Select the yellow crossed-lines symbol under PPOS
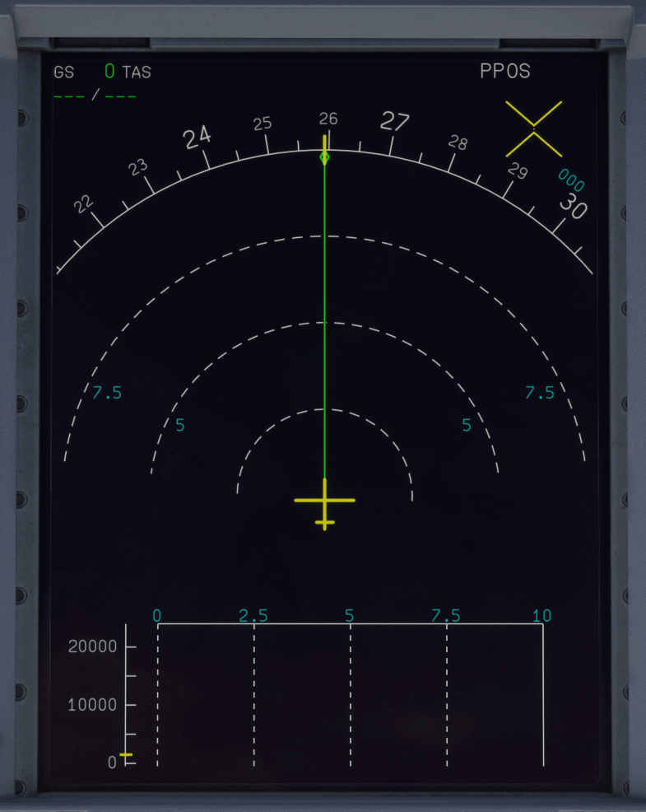The height and width of the screenshot is (812, 646). [533, 128]
